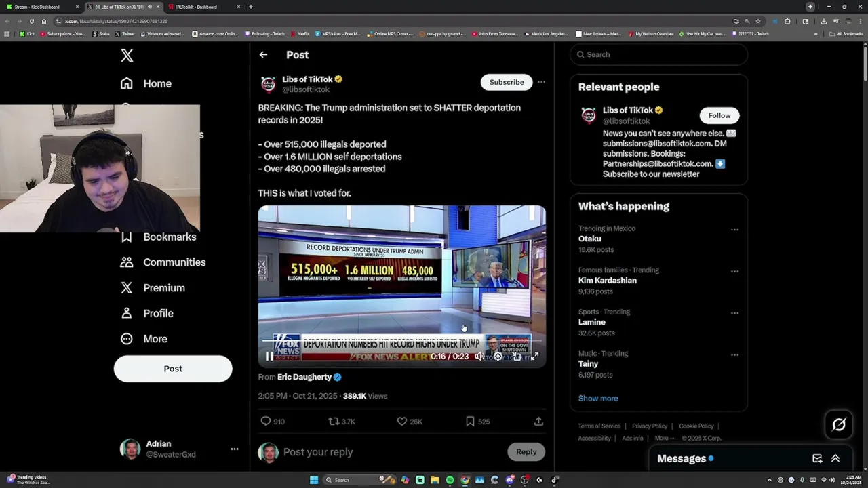Follow Libs of TikTok in Relevant people

coord(719,115)
